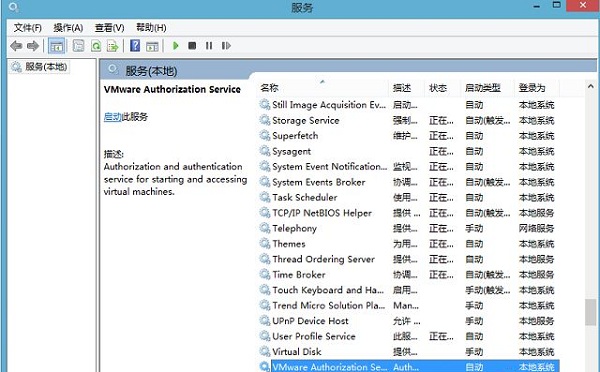Image resolution: width=600 pixels, height=372 pixels.
Task: Select the Superfetch service name
Action: [295, 136]
